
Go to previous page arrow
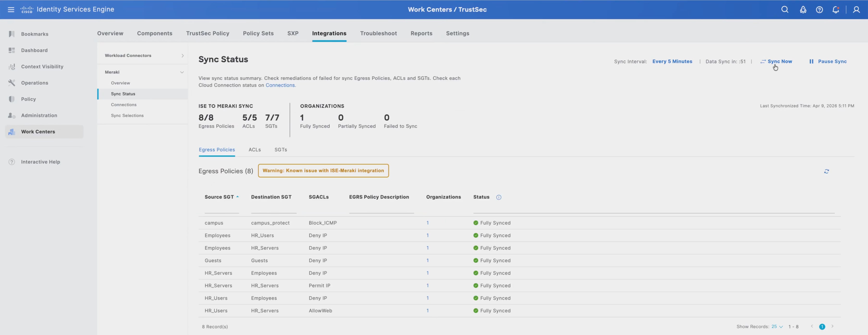coord(812,326)
